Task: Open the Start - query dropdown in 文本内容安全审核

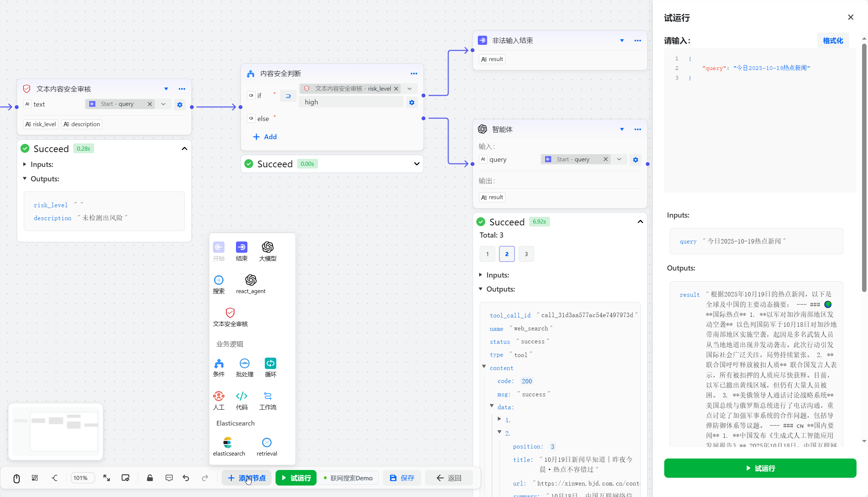Action: point(163,104)
